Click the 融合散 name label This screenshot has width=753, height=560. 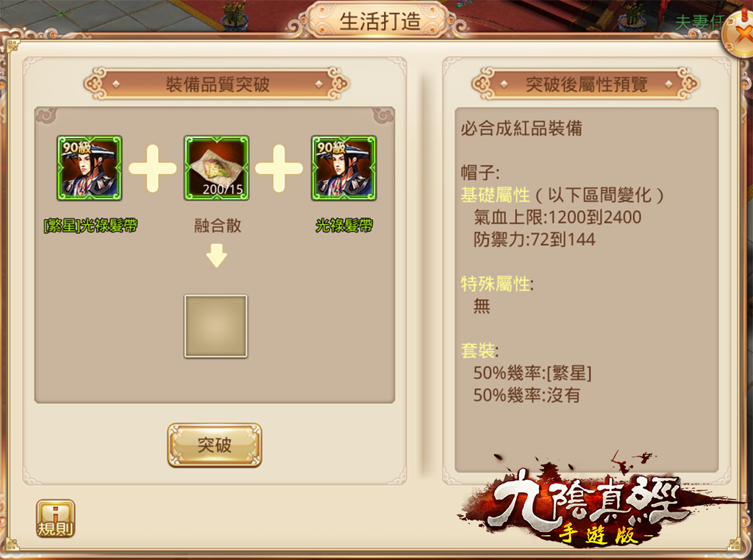pyautogui.click(x=218, y=225)
